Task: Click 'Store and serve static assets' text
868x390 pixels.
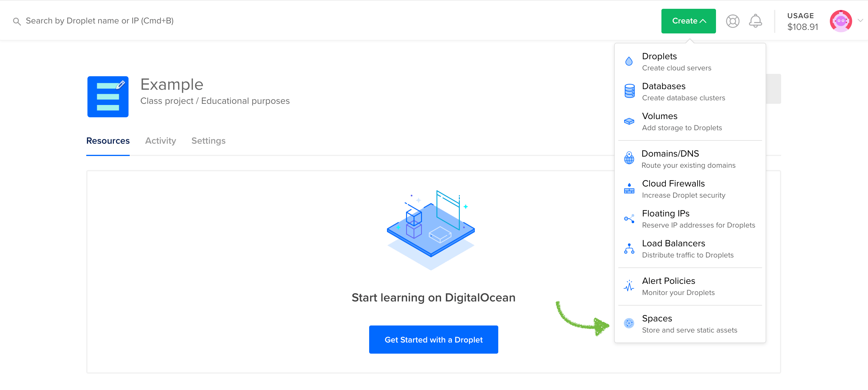Action: pyautogui.click(x=689, y=330)
